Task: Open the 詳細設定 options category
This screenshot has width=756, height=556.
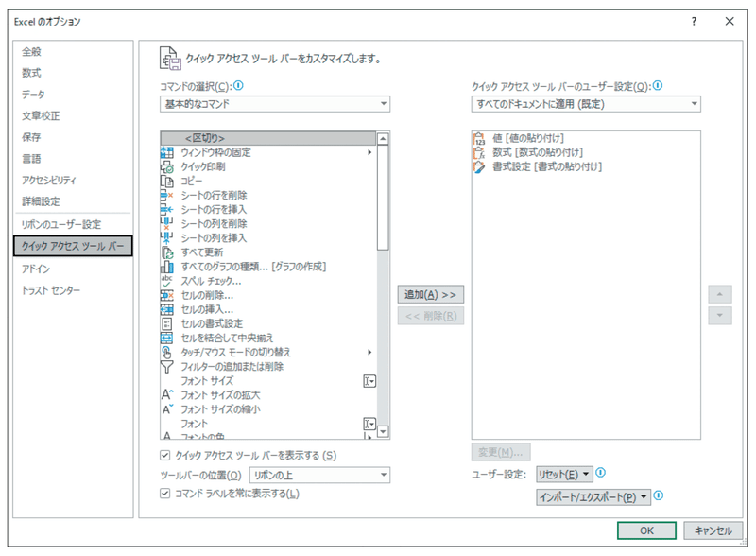Action: coord(41,201)
